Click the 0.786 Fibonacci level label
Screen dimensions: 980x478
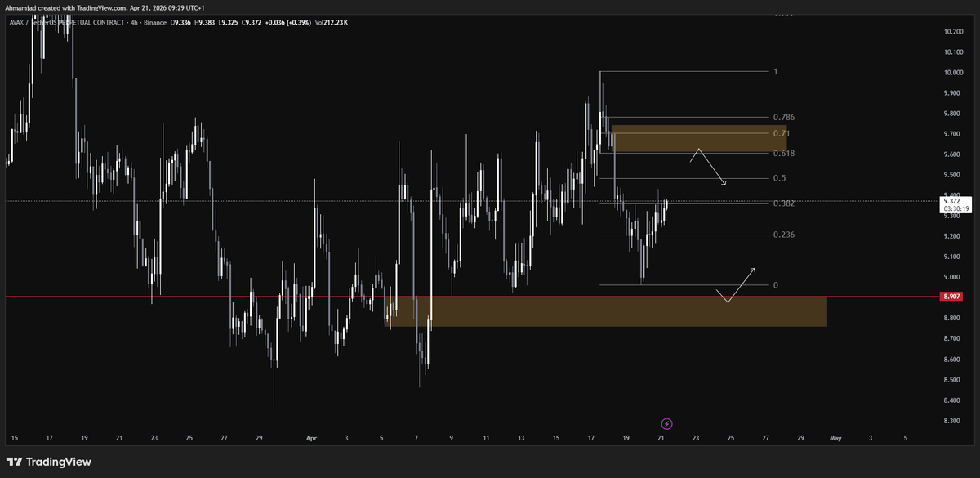coord(784,118)
